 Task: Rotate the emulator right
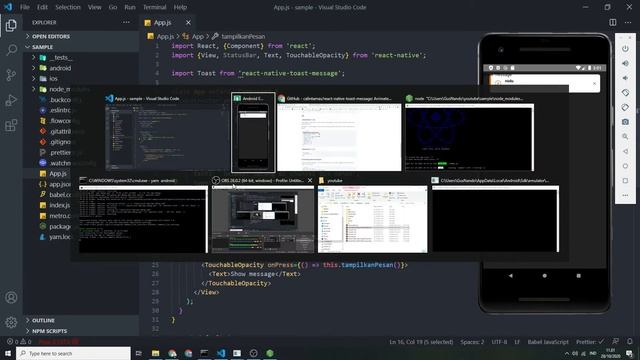(x=625, y=107)
